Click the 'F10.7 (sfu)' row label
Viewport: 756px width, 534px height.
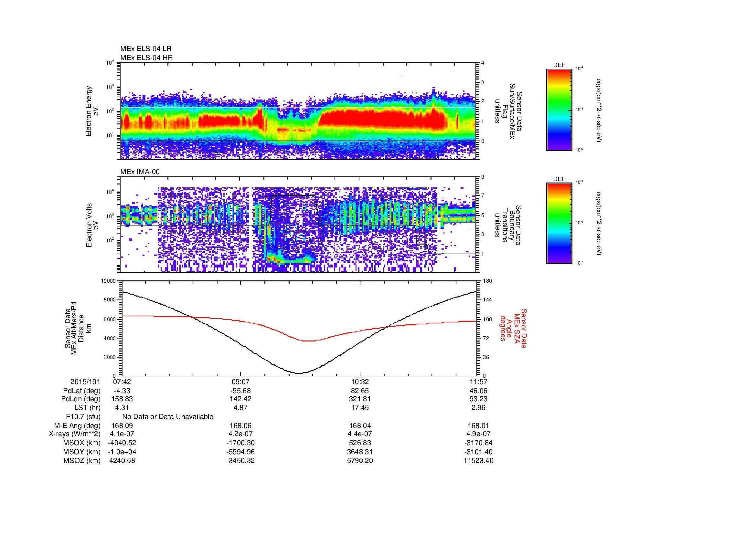83,417
